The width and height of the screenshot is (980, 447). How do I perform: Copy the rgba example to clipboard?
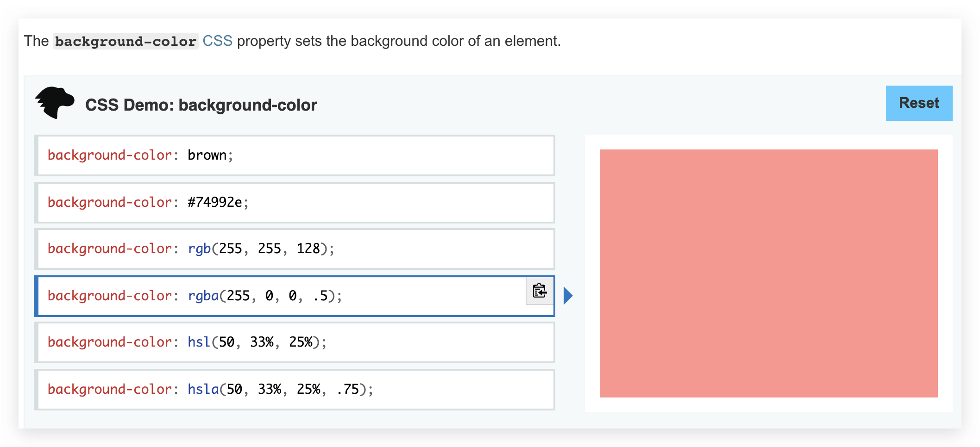[x=540, y=291]
